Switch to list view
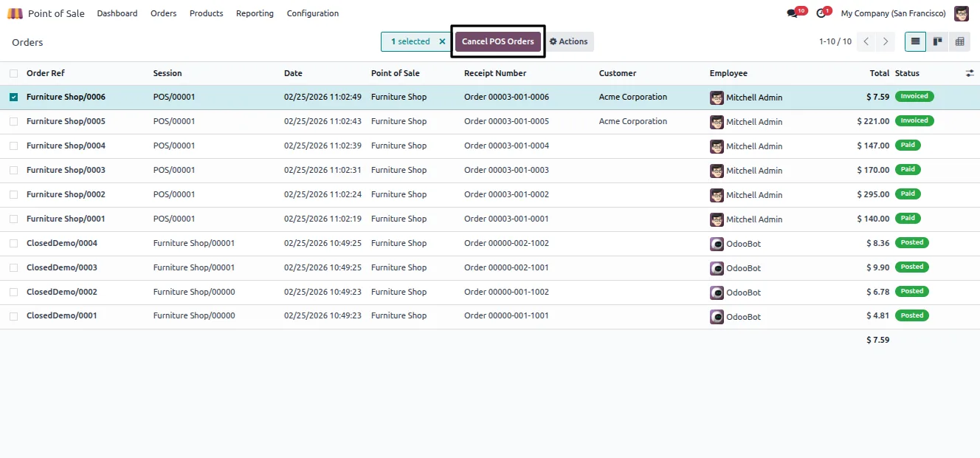 click(915, 42)
